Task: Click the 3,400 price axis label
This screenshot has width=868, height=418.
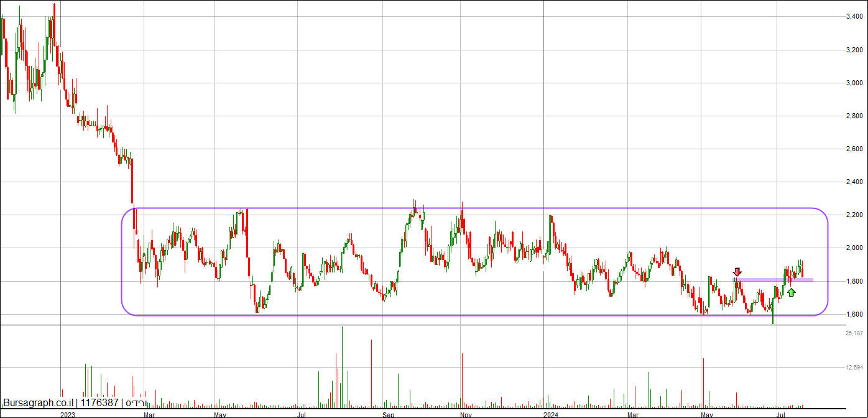Action: [854, 17]
